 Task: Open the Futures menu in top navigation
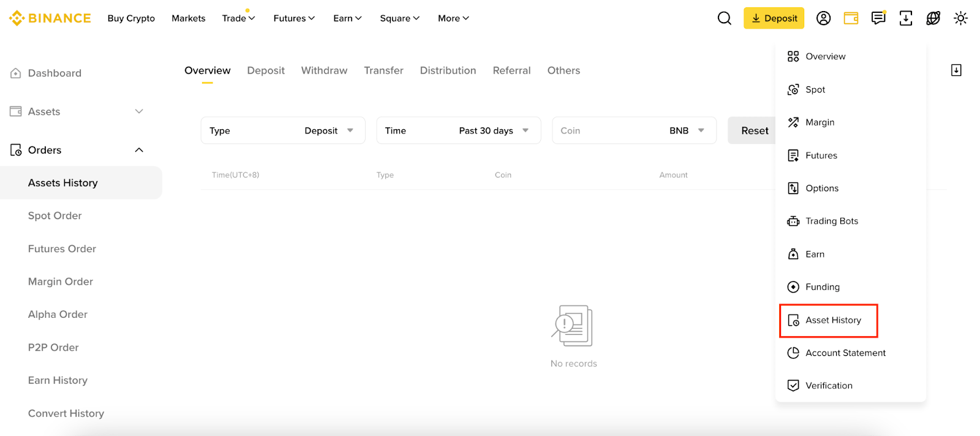[x=294, y=18]
